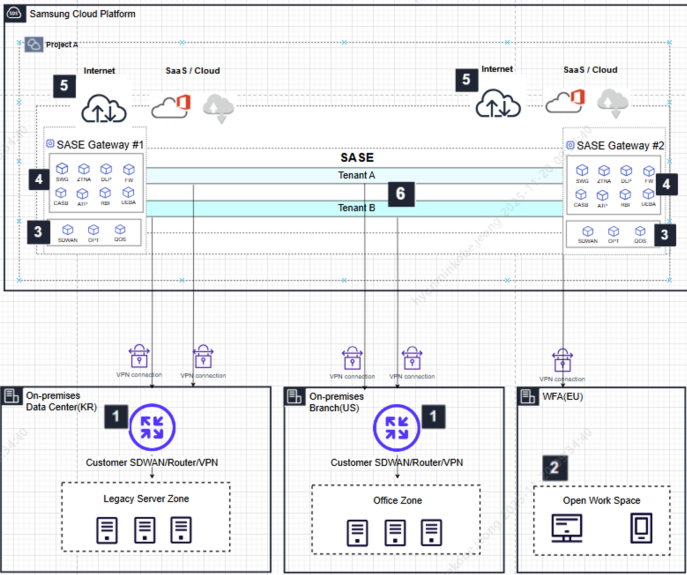The height and width of the screenshot is (575, 687).
Task: Click the OPT cube in SASE Gateway #2
Action: point(613,231)
